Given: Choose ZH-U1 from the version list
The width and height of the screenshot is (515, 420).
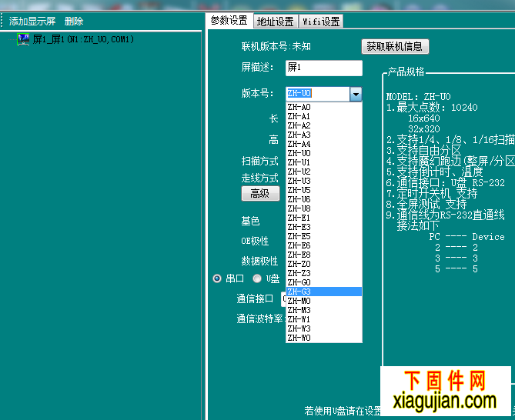Looking at the screenshot, I should (324, 162).
